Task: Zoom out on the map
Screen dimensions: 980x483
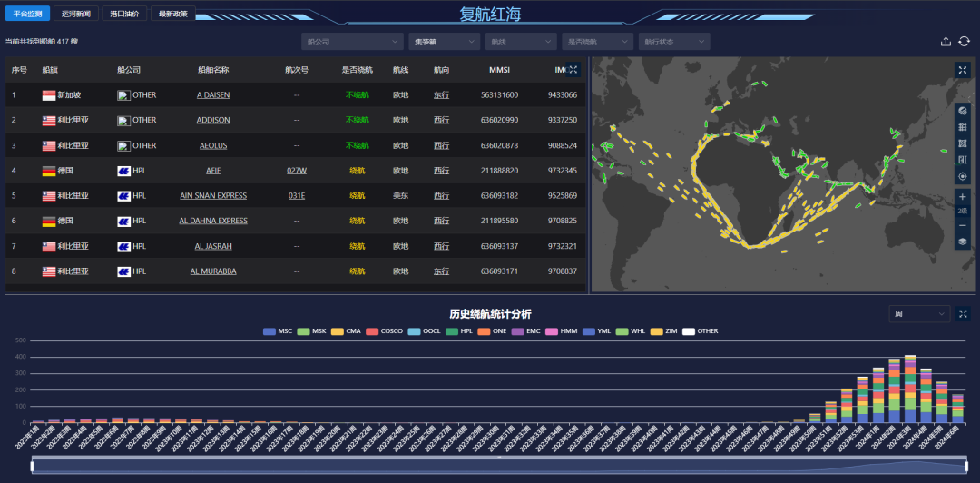Action: coord(963,226)
